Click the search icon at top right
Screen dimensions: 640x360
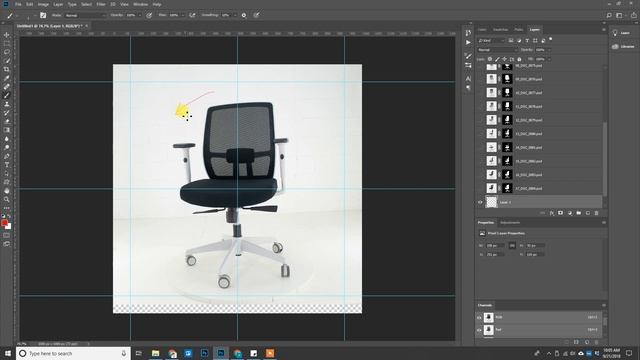pos(609,15)
